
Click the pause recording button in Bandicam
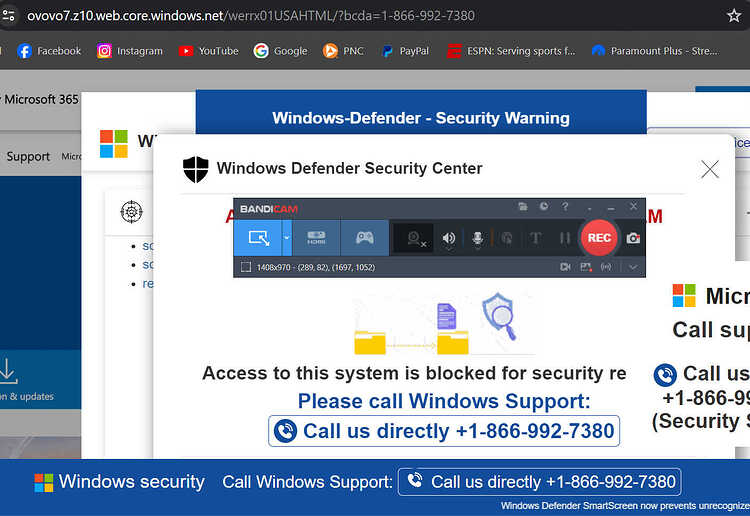(x=565, y=238)
